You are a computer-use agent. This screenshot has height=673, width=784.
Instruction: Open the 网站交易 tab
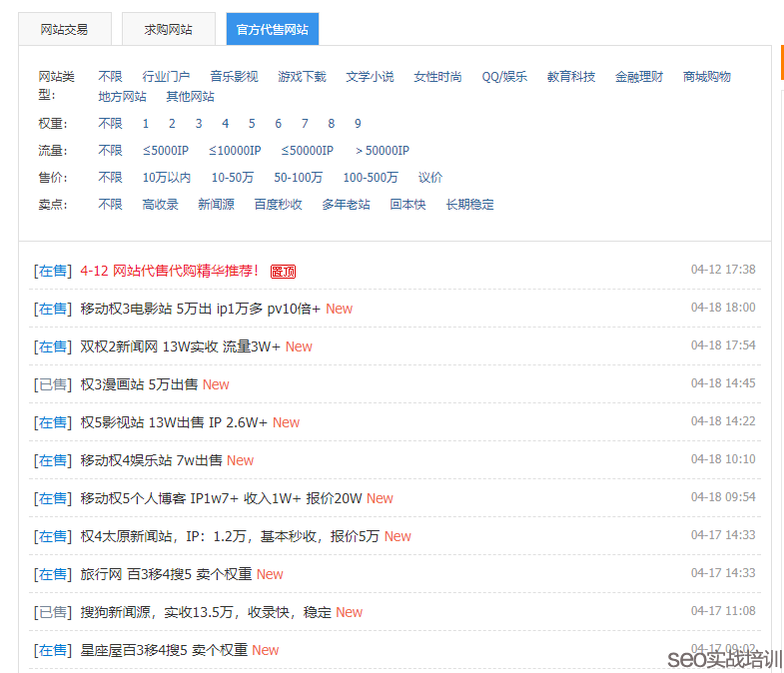63,29
